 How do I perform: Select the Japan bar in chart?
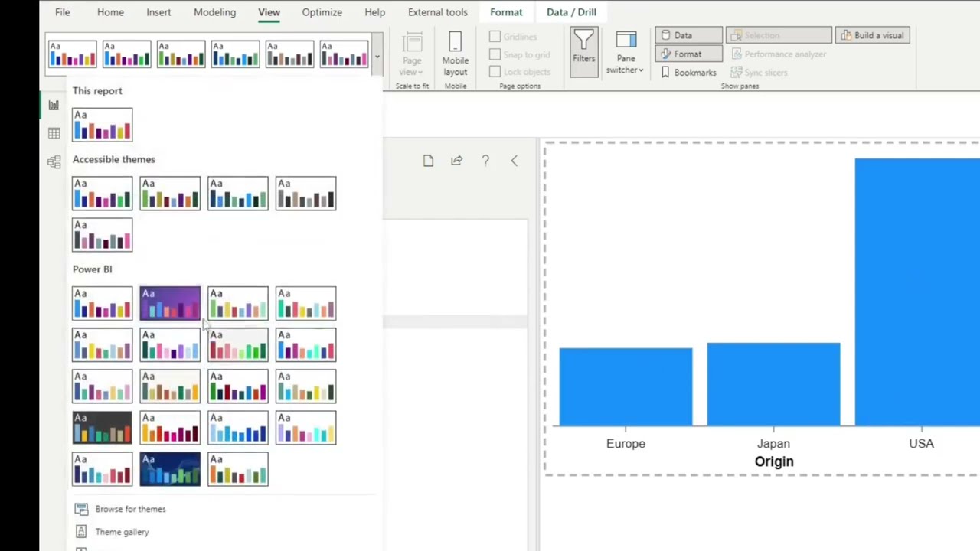pyautogui.click(x=773, y=384)
